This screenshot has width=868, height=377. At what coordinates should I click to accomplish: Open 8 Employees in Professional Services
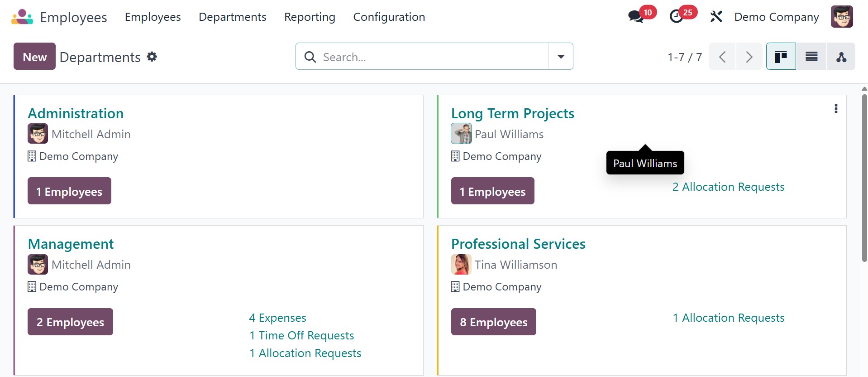pos(493,322)
